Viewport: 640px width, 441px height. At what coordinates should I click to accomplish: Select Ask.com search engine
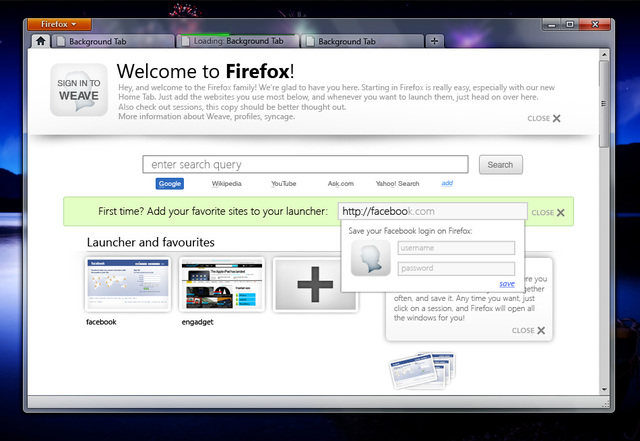coord(341,184)
